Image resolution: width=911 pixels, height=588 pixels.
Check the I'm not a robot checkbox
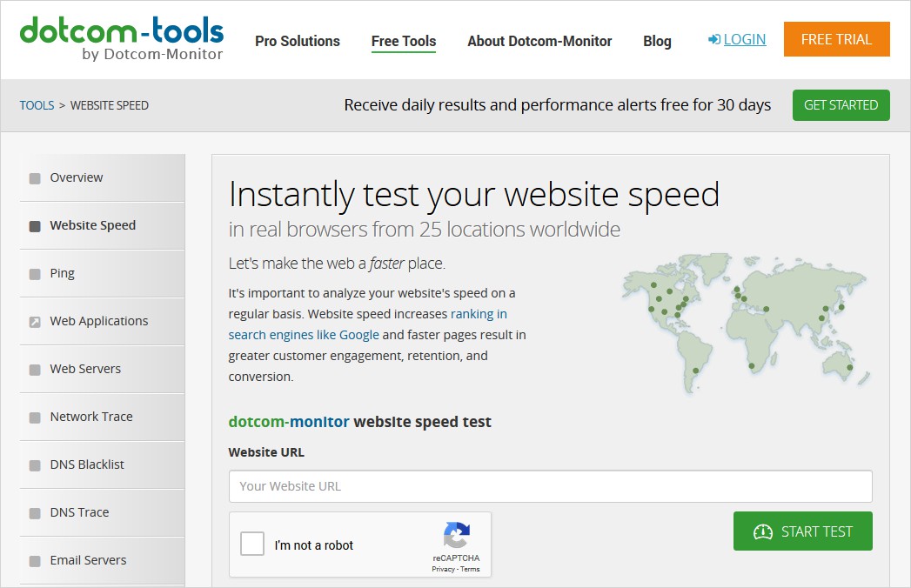coord(252,545)
